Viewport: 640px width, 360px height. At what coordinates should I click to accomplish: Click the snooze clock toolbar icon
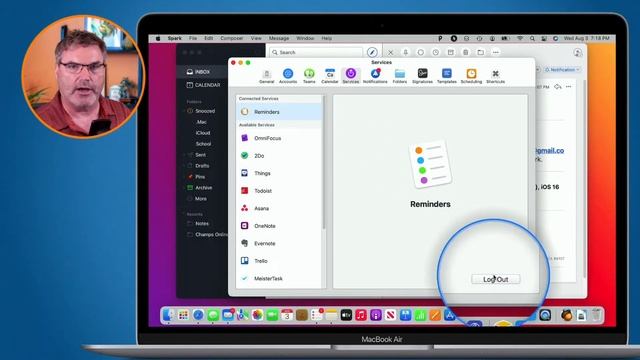pos(436,52)
